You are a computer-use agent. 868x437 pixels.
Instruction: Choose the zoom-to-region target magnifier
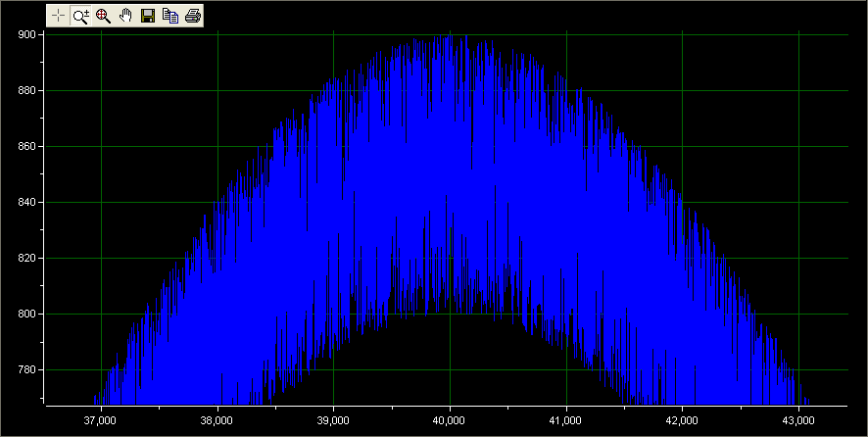pos(103,16)
